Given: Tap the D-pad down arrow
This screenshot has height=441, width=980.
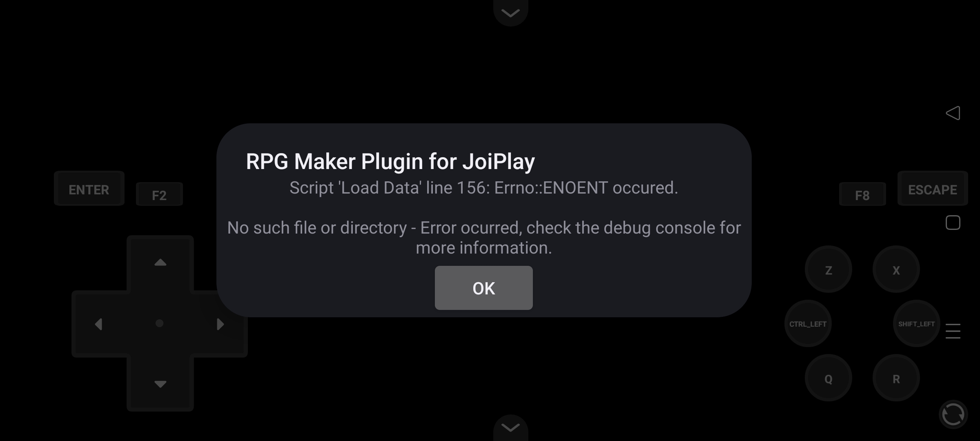Looking at the screenshot, I should [160, 384].
